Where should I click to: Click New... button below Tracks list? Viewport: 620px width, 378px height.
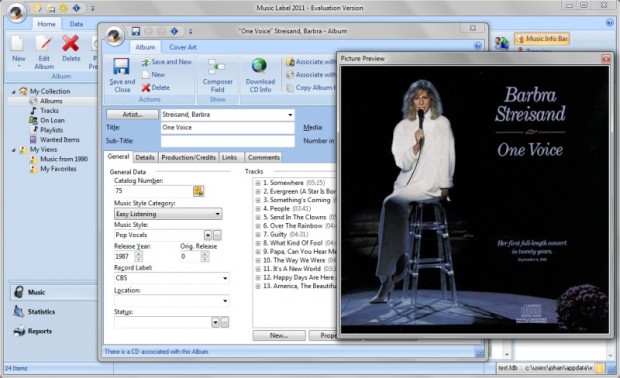point(279,336)
